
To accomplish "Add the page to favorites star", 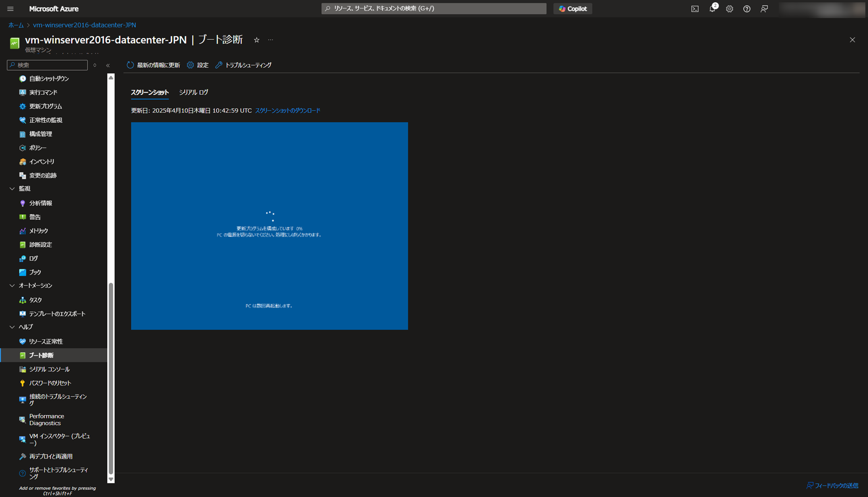I will pyautogui.click(x=257, y=40).
